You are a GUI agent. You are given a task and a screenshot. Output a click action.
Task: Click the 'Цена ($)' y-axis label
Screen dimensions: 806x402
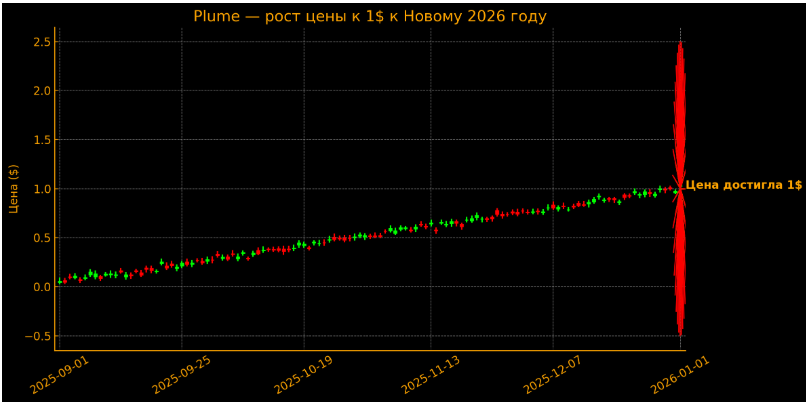click(x=14, y=189)
